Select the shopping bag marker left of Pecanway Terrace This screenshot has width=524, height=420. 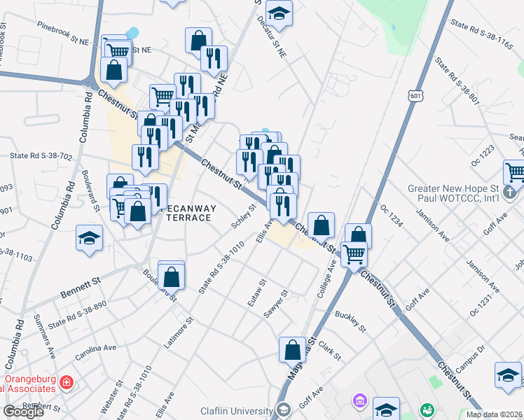137,211
